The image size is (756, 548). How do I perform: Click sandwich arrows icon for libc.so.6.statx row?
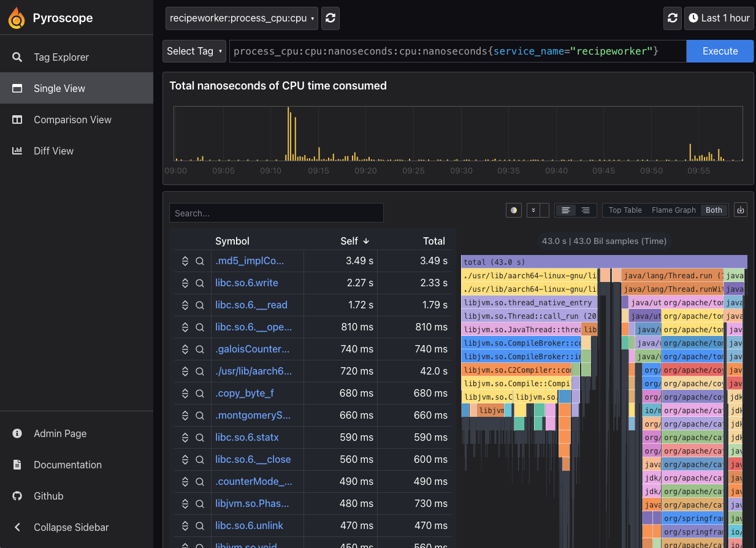point(185,438)
